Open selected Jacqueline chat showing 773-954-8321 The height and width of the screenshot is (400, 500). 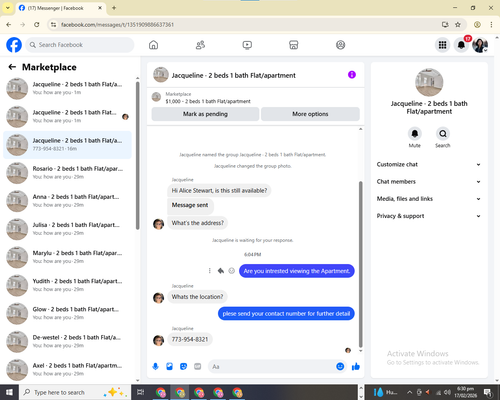(x=67, y=145)
